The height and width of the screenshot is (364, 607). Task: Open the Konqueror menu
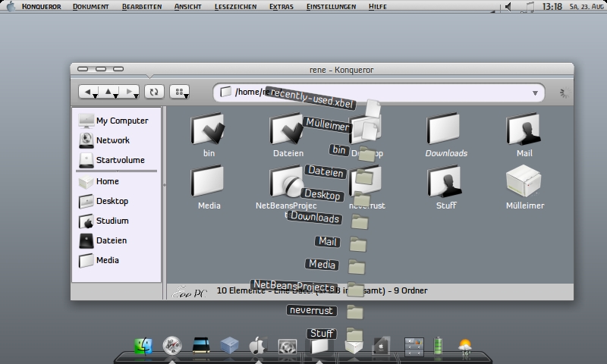tap(42, 7)
